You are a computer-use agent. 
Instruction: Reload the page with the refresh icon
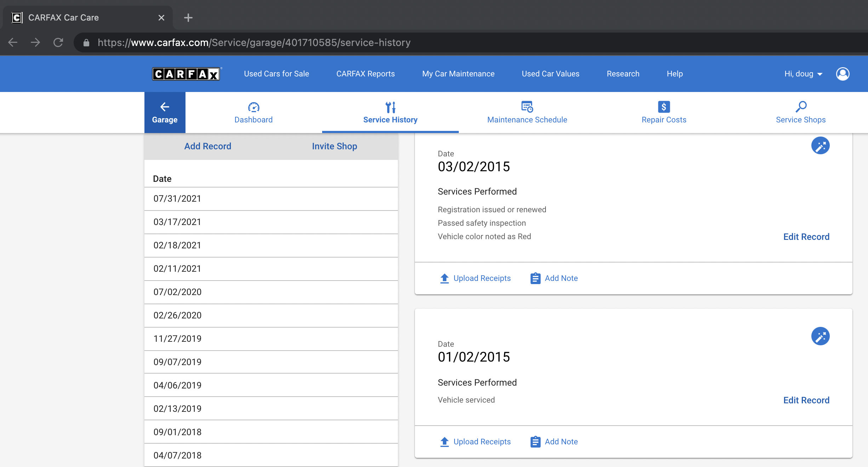click(x=58, y=43)
